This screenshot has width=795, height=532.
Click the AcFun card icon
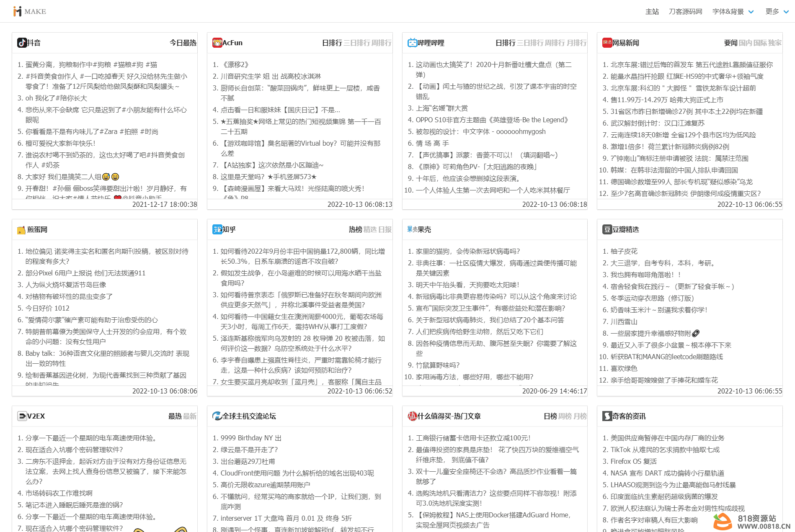[x=217, y=43]
